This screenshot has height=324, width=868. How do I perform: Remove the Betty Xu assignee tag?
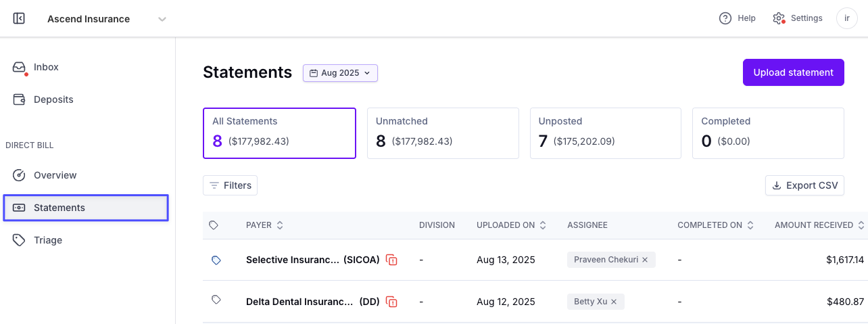[614, 302]
